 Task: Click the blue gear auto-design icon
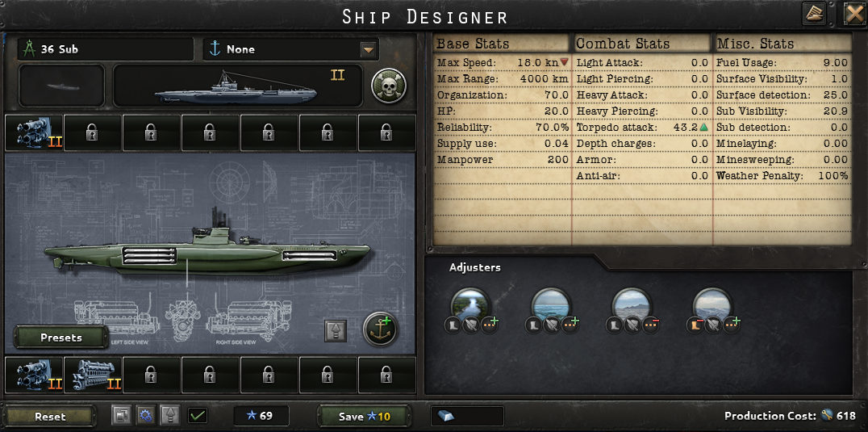click(x=145, y=415)
